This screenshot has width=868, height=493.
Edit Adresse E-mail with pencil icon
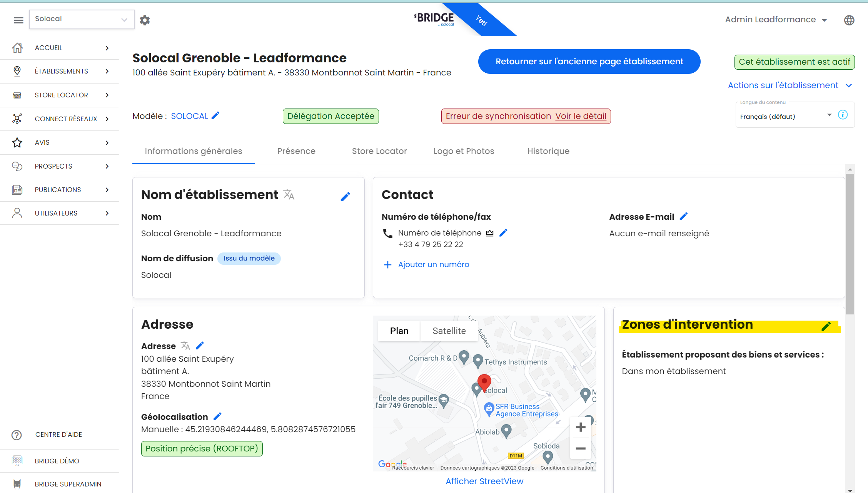(x=683, y=216)
